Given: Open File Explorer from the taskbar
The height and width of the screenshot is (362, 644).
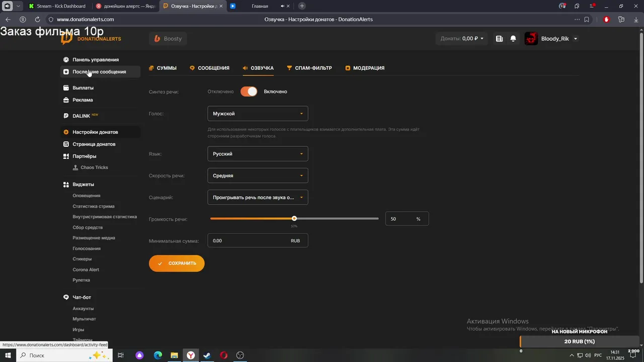Looking at the screenshot, I should [x=174, y=355].
